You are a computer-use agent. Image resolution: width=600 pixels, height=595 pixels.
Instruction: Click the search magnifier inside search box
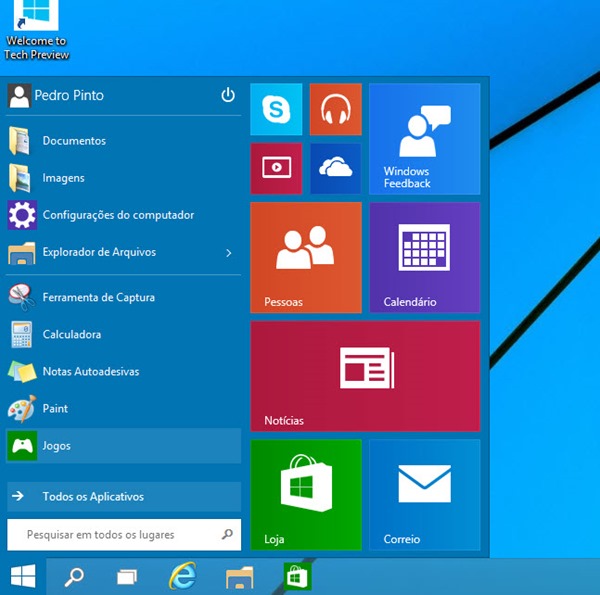click(228, 534)
